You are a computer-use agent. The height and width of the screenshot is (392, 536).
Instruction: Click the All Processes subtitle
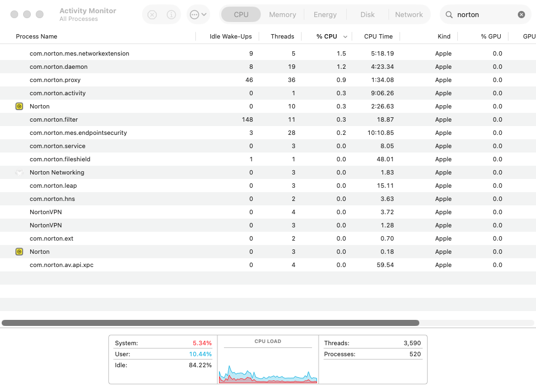click(x=79, y=19)
